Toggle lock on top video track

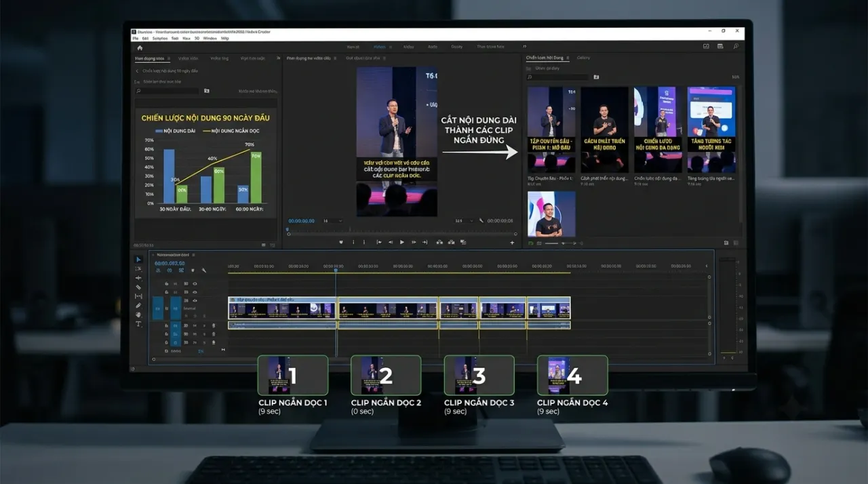pos(167,283)
